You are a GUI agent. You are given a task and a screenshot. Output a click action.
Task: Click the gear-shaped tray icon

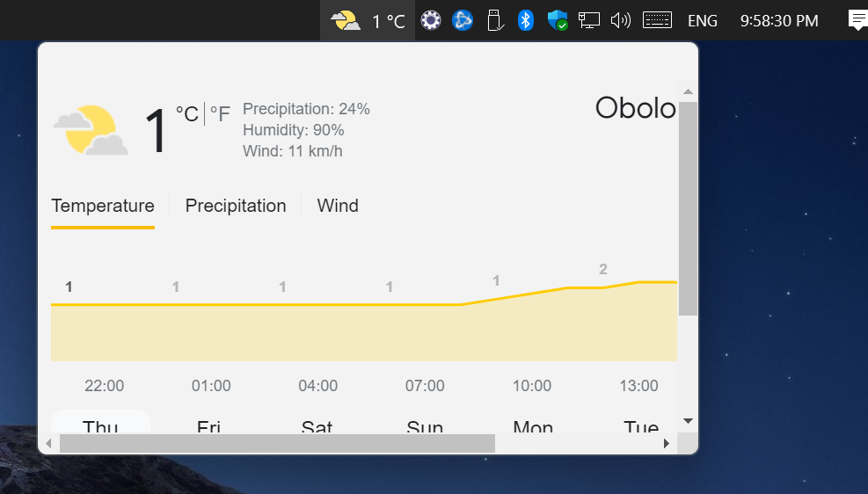pyautogui.click(x=431, y=20)
